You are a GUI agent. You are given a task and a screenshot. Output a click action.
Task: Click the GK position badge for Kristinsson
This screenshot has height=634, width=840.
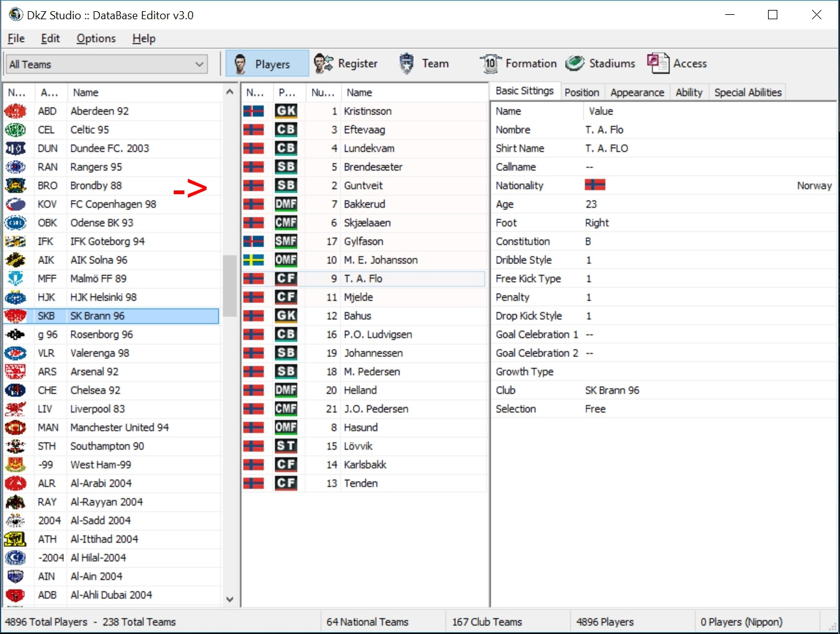286,111
